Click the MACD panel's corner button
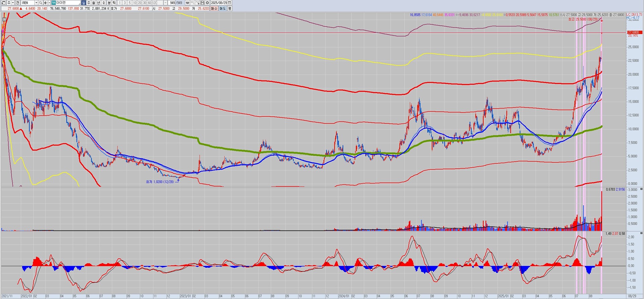 641,233
